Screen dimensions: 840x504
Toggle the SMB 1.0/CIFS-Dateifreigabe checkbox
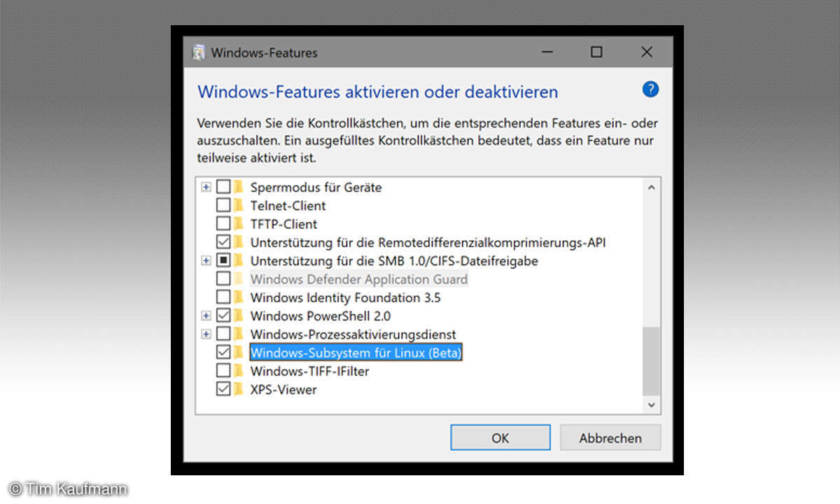[223, 260]
